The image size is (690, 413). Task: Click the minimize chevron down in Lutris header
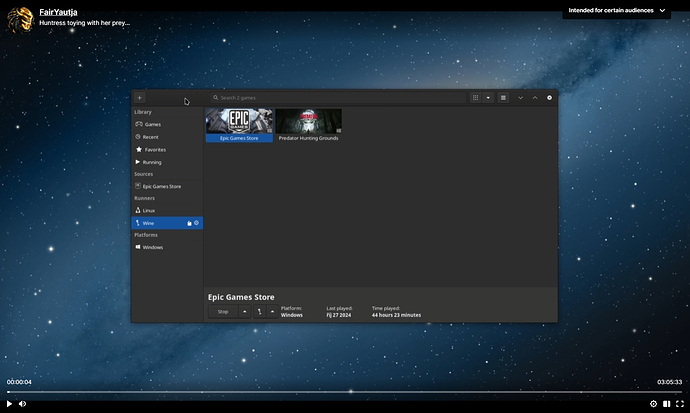pyautogui.click(x=521, y=98)
